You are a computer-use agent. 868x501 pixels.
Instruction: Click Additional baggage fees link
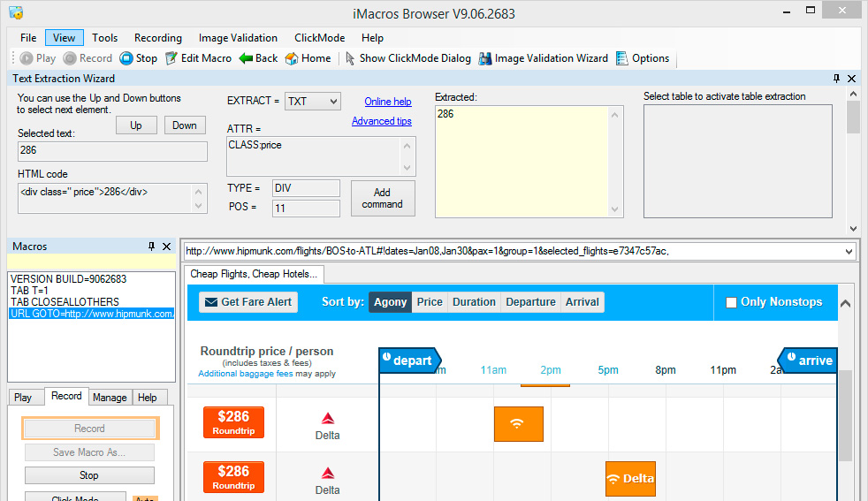(x=245, y=374)
